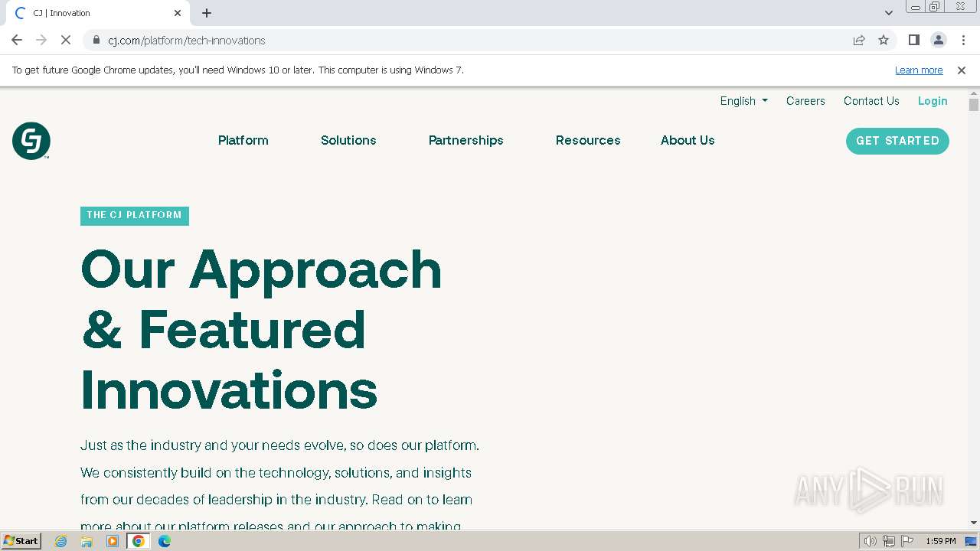Switch to Chrome in the taskbar

click(139, 541)
